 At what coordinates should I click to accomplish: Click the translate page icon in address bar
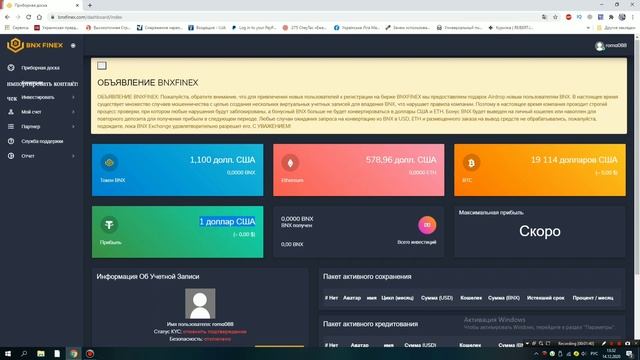click(544, 17)
